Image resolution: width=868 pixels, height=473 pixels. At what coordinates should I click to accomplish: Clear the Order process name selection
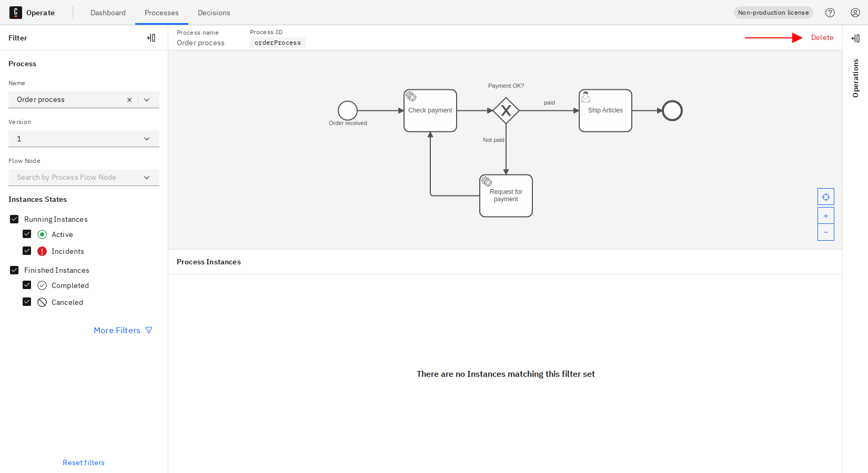[x=129, y=100]
